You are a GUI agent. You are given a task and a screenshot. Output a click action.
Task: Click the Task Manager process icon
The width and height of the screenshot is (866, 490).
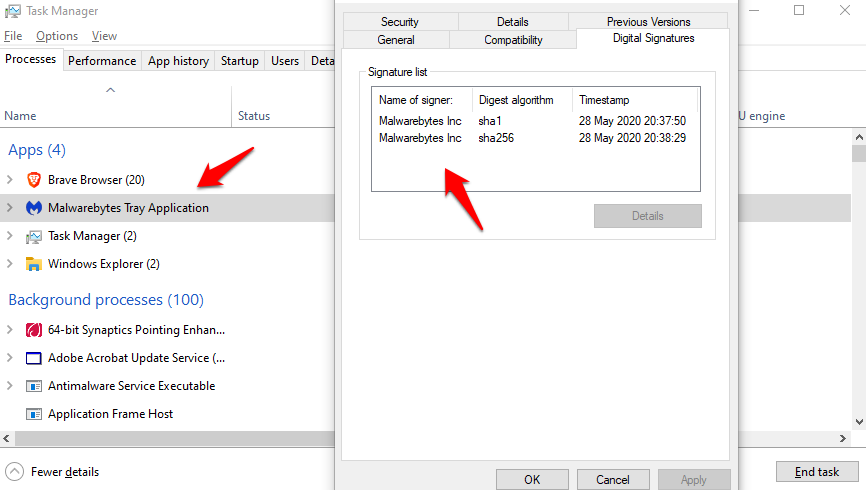pos(34,236)
